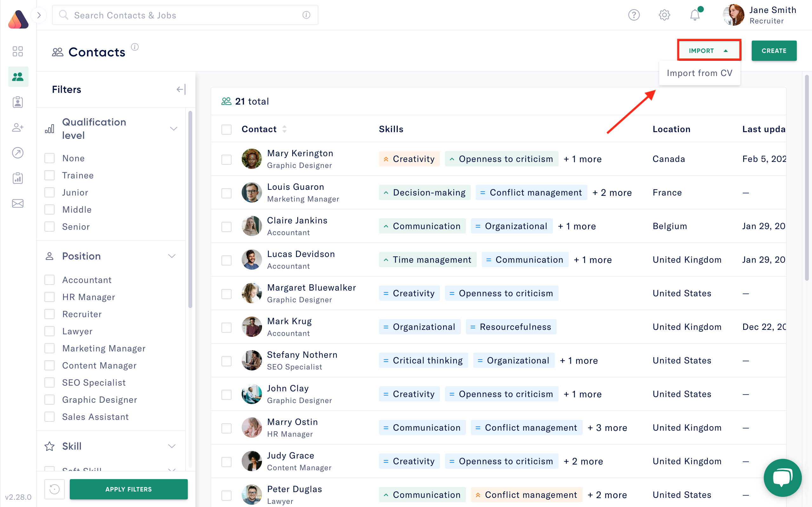The width and height of the screenshot is (812, 507).
Task: Choose Import from CV menu option
Action: click(x=699, y=73)
